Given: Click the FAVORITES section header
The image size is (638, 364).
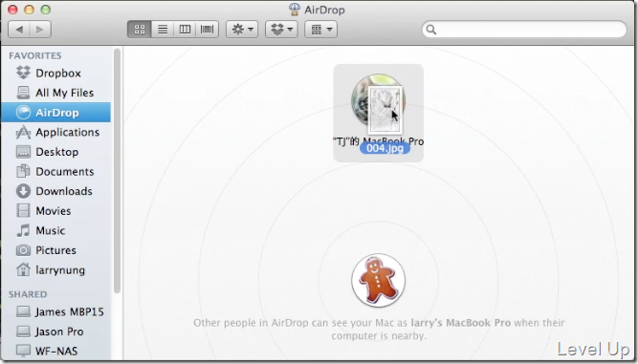Looking at the screenshot, I should click(35, 55).
